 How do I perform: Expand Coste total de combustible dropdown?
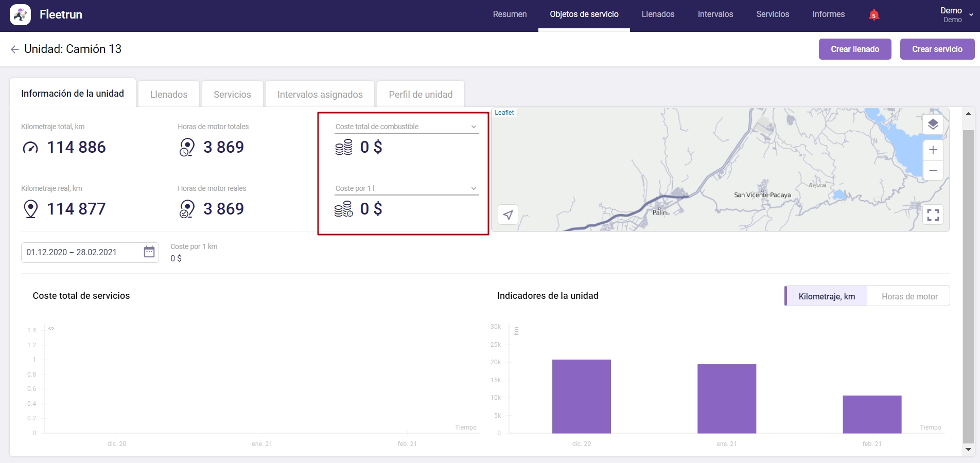(474, 127)
